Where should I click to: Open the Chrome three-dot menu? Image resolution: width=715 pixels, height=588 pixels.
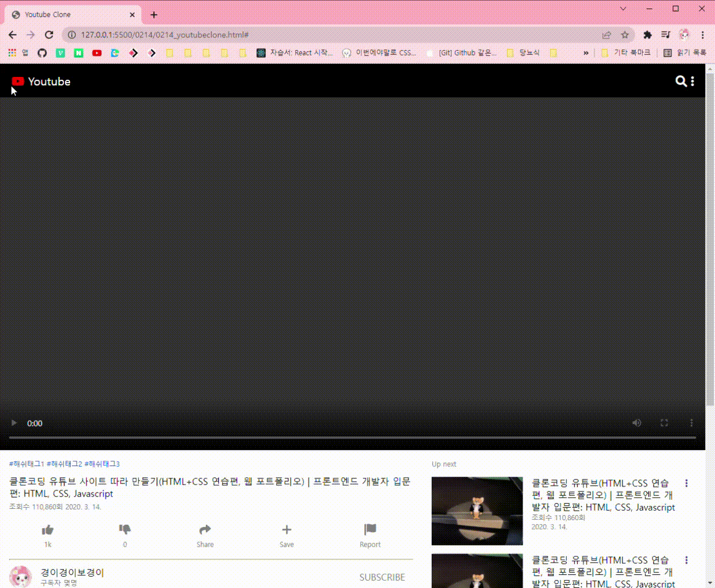point(703,34)
